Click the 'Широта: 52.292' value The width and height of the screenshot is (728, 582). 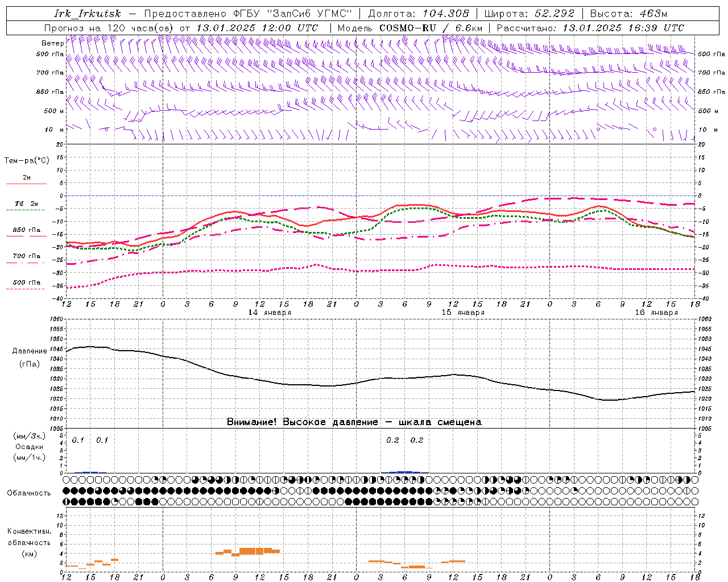click(x=529, y=14)
